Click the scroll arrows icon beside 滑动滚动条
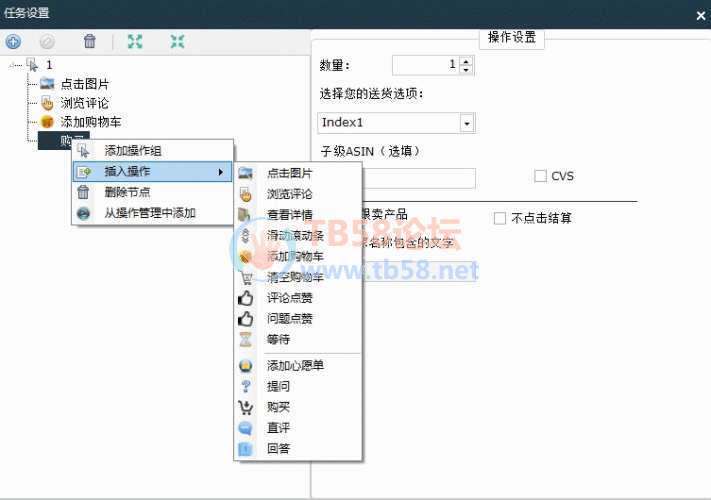The width and height of the screenshot is (711, 500). pos(245,235)
